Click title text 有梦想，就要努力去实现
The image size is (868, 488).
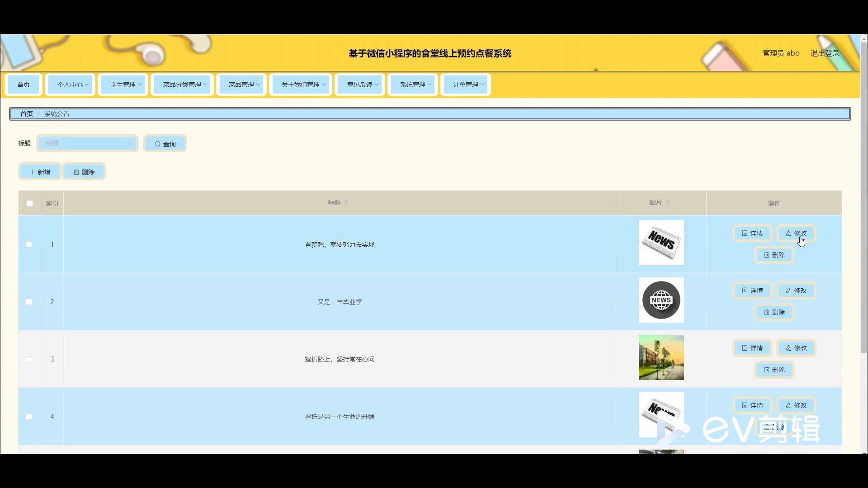pyautogui.click(x=340, y=244)
